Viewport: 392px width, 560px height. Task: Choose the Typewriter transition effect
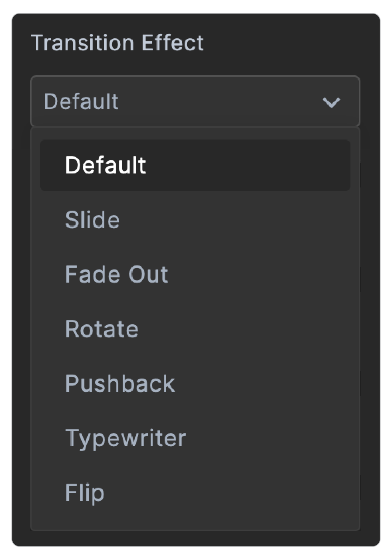coord(125,438)
